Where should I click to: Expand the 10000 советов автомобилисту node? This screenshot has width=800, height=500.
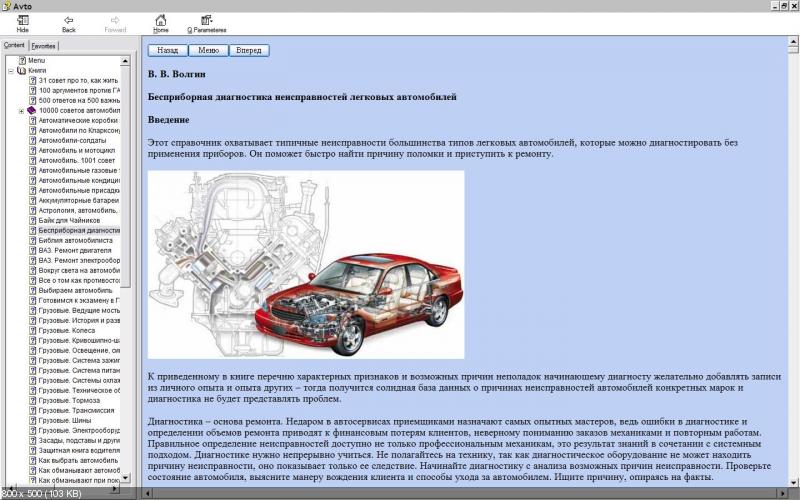[x=21, y=110]
